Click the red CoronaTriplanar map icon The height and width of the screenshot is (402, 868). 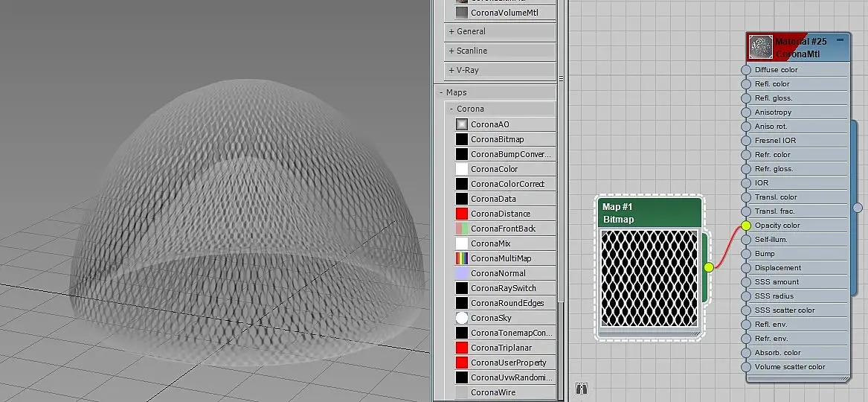coord(462,348)
